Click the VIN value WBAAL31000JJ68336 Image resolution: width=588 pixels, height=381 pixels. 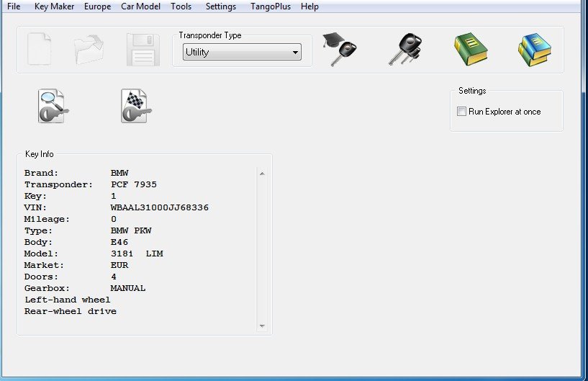point(159,207)
